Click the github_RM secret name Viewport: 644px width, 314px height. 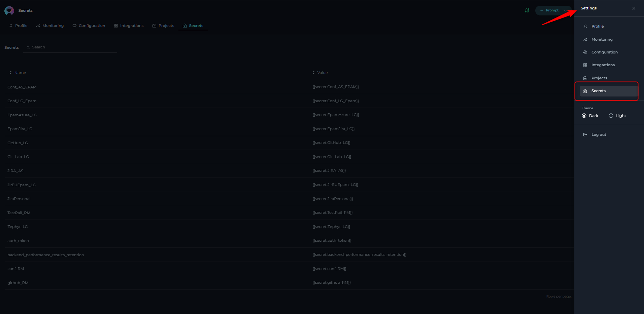pos(18,283)
